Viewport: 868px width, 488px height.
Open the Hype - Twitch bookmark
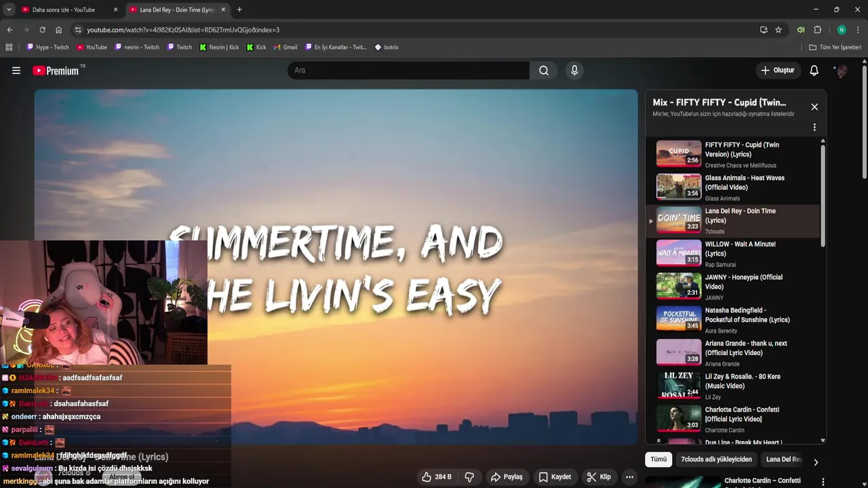click(x=47, y=47)
